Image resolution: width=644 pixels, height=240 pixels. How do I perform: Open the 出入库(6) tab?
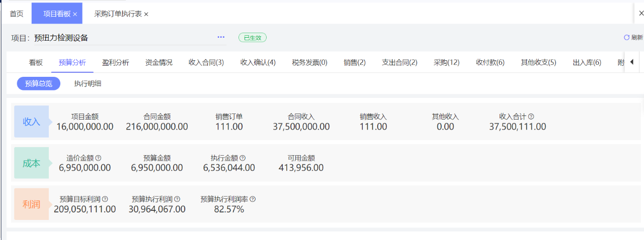(x=587, y=63)
